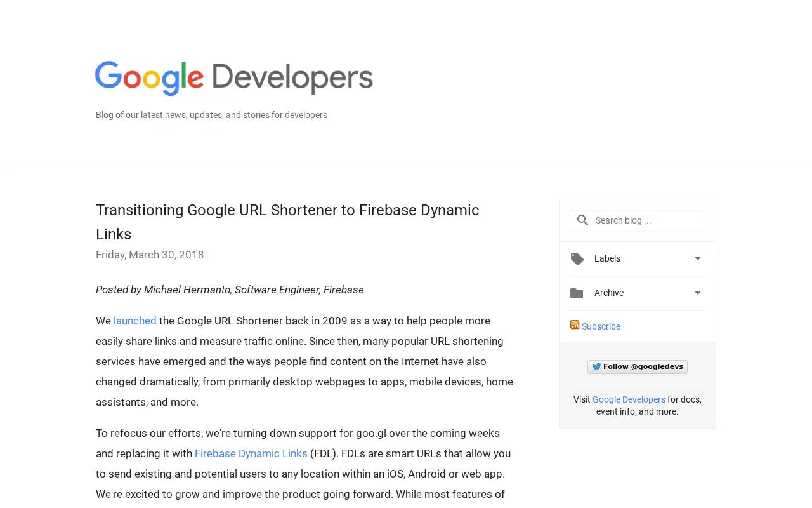Click the blog tagline about latest news
The height and width of the screenshot is (508, 812).
[211, 115]
